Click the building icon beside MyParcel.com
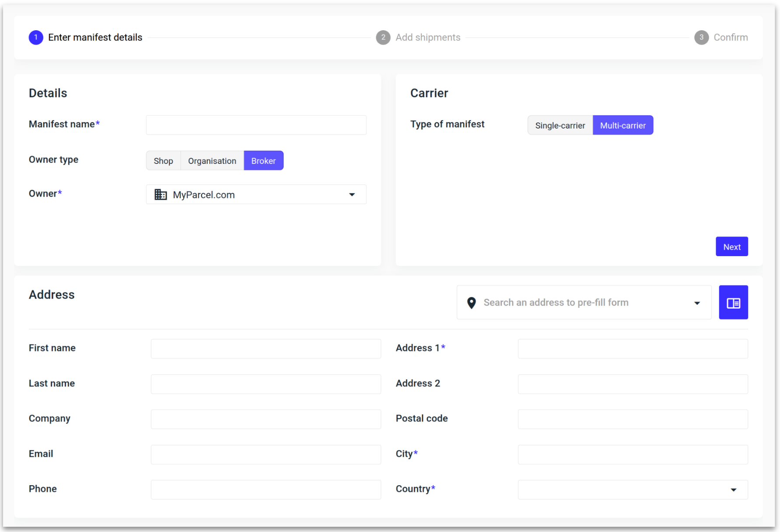The image size is (780, 532). [x=161, y=195]
